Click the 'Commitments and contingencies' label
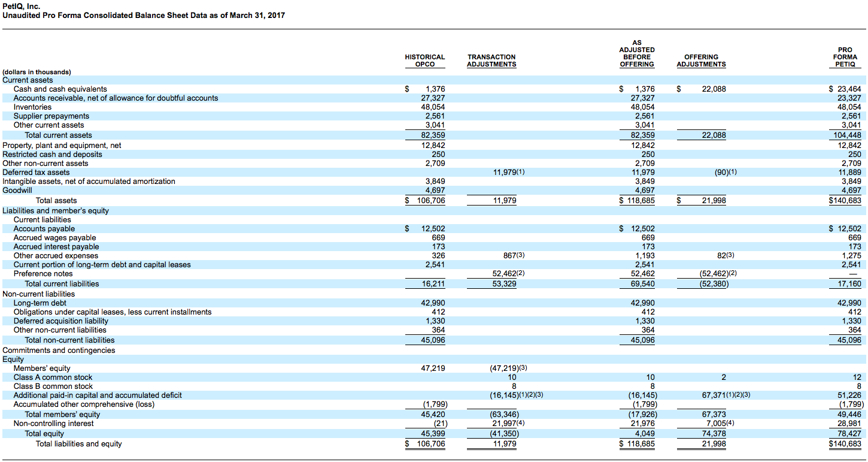 click(59, 350)
